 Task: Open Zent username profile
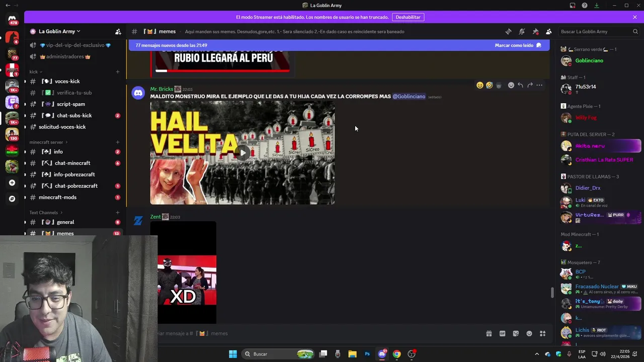coord(155,217)
